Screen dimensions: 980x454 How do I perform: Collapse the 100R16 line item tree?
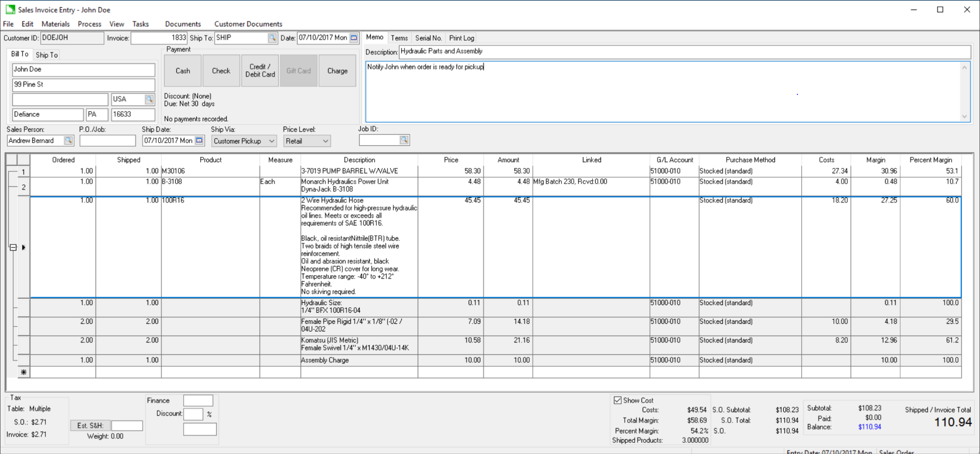point(13,247)
